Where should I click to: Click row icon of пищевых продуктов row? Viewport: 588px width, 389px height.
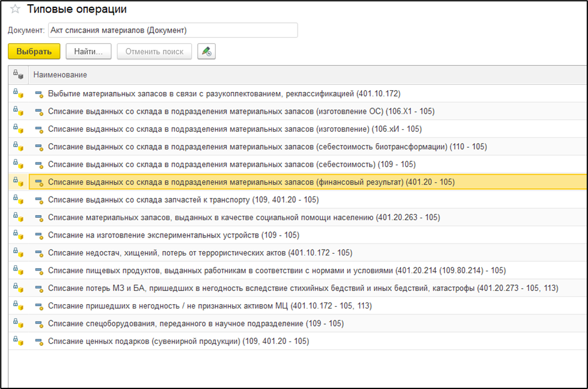pos(39,271)
